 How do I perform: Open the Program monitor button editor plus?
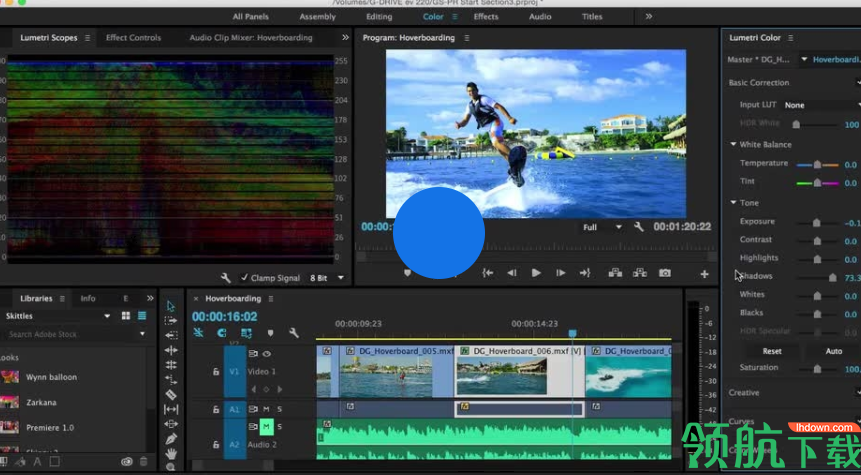pos(704,274)
